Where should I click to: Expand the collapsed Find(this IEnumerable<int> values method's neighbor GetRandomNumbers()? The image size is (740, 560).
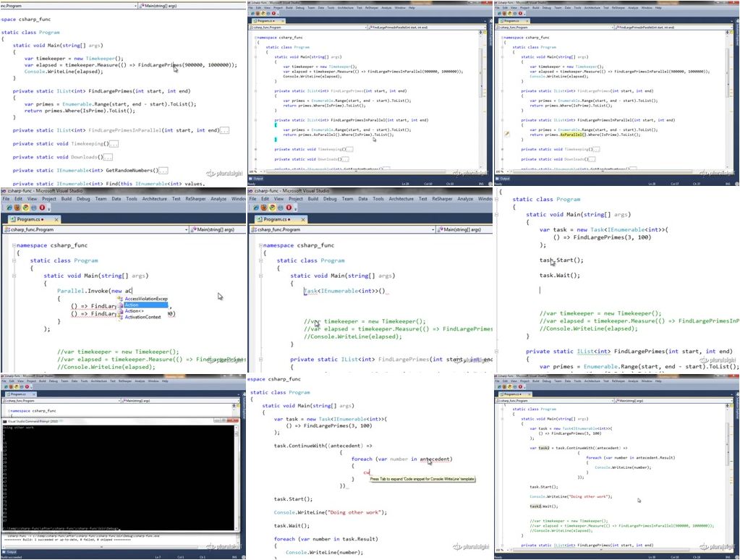[163, 171]
